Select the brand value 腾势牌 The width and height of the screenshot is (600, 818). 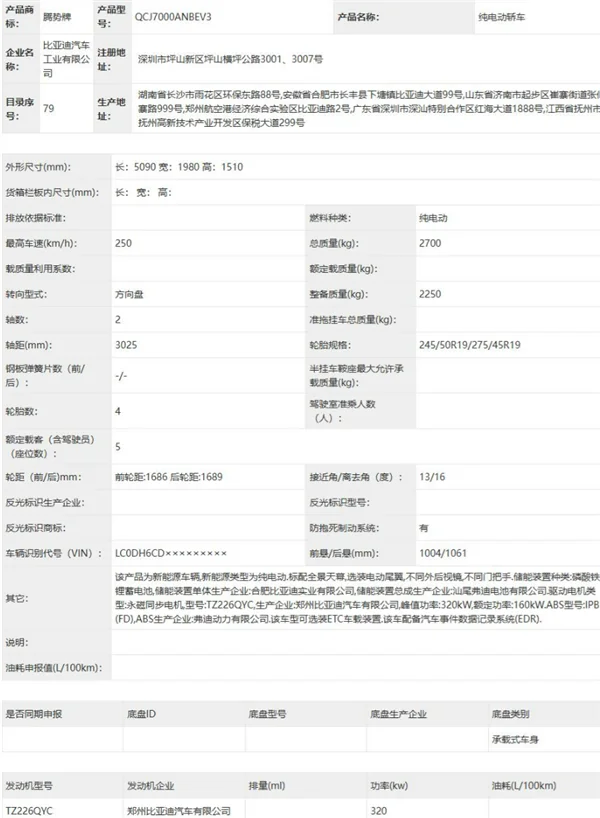(x=57, y=17)
